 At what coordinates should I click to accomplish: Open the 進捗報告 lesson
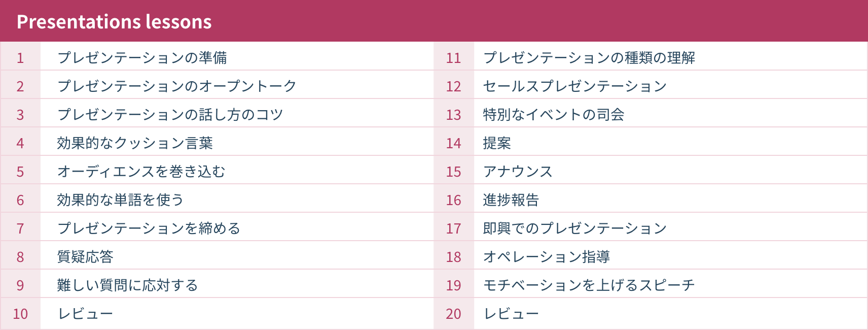click(x=511, y=200)
